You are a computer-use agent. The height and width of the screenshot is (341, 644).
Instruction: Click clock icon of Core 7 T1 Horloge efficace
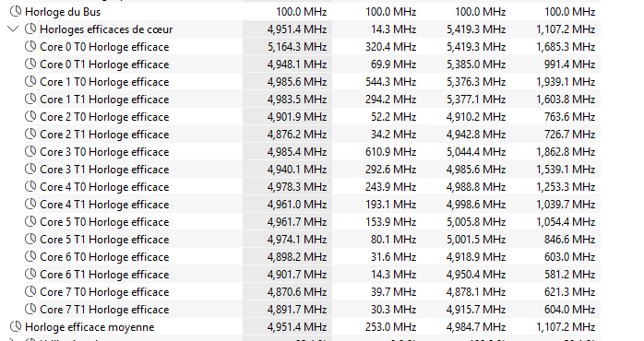click(x=30, y=309)
